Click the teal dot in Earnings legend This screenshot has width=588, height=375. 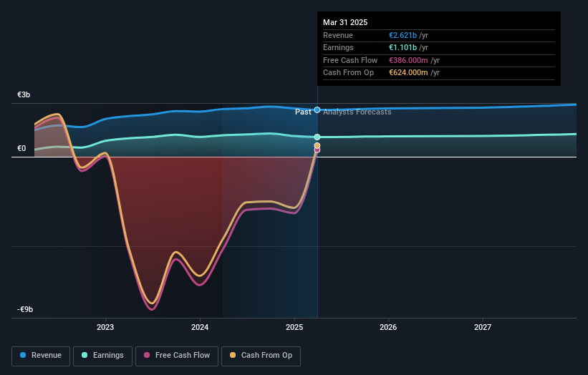(85, 355)
